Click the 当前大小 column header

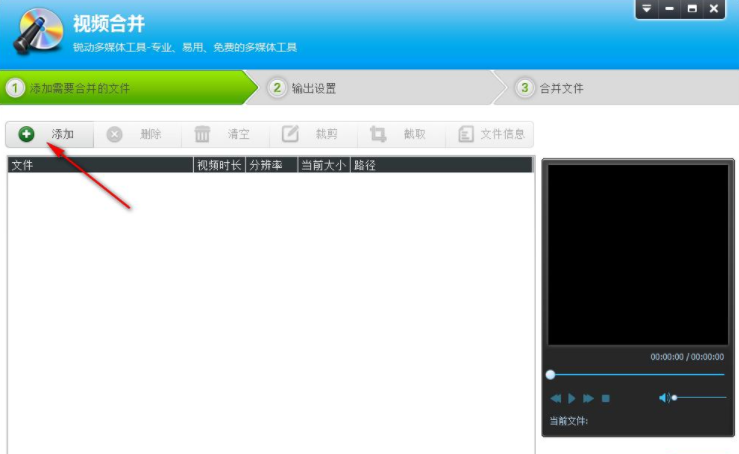point(324,165)
